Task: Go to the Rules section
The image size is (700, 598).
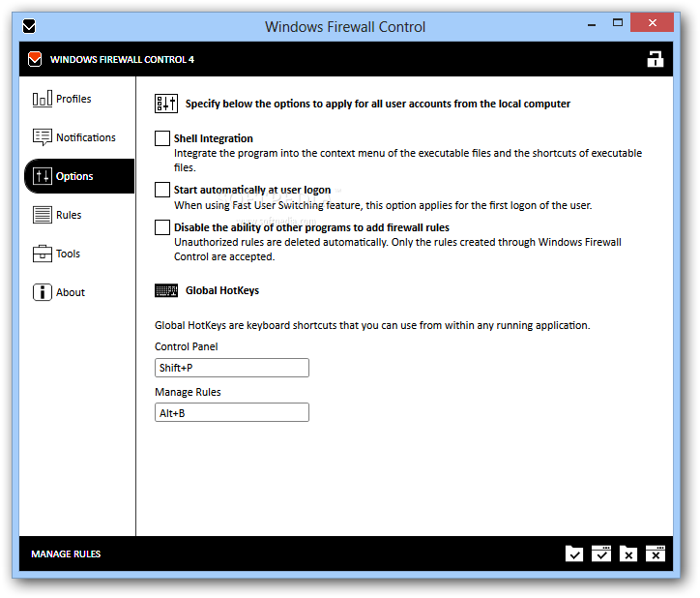Action: (57, 215)
